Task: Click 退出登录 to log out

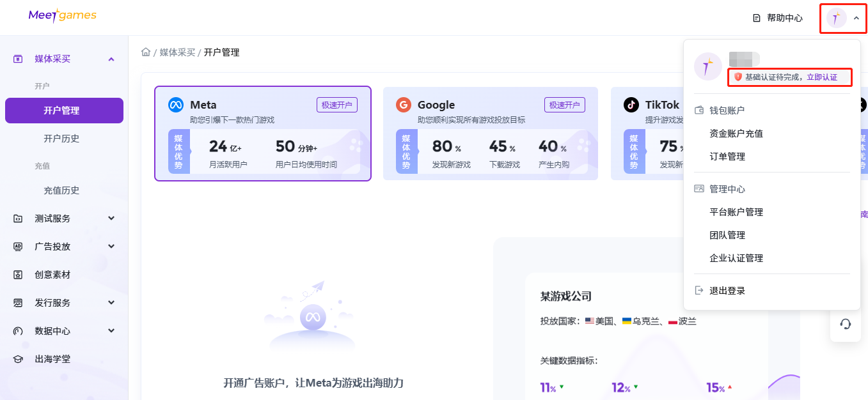Action: pos(727,291)
